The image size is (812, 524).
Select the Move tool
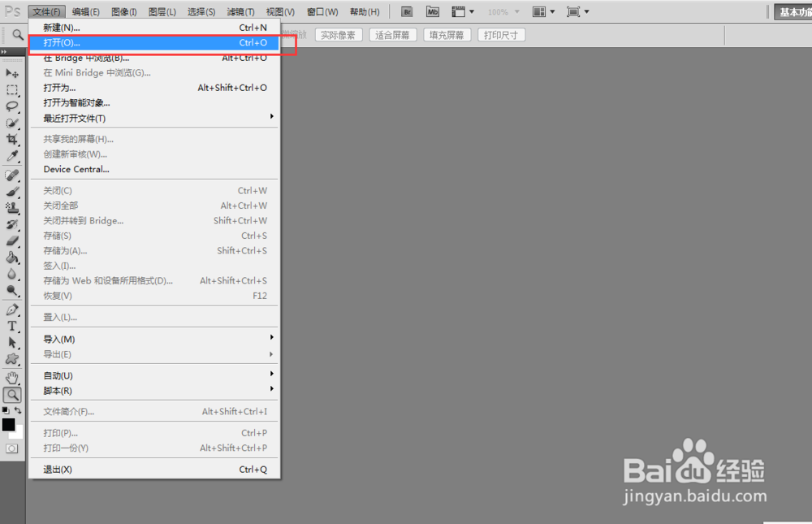pos(12,73)
